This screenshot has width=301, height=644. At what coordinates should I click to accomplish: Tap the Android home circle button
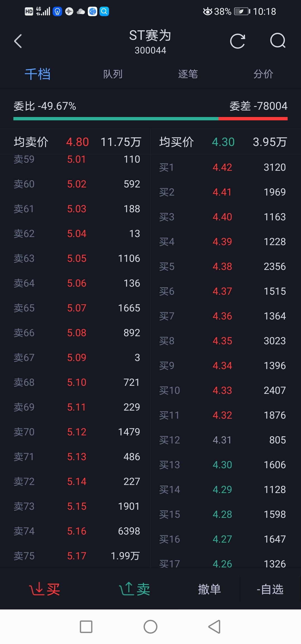pos(151,627)
